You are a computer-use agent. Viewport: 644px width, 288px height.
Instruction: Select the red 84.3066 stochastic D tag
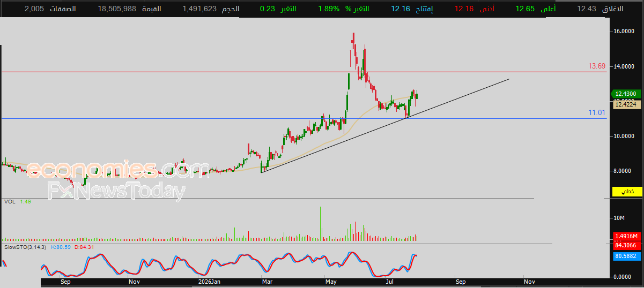(x=626, y=245)
